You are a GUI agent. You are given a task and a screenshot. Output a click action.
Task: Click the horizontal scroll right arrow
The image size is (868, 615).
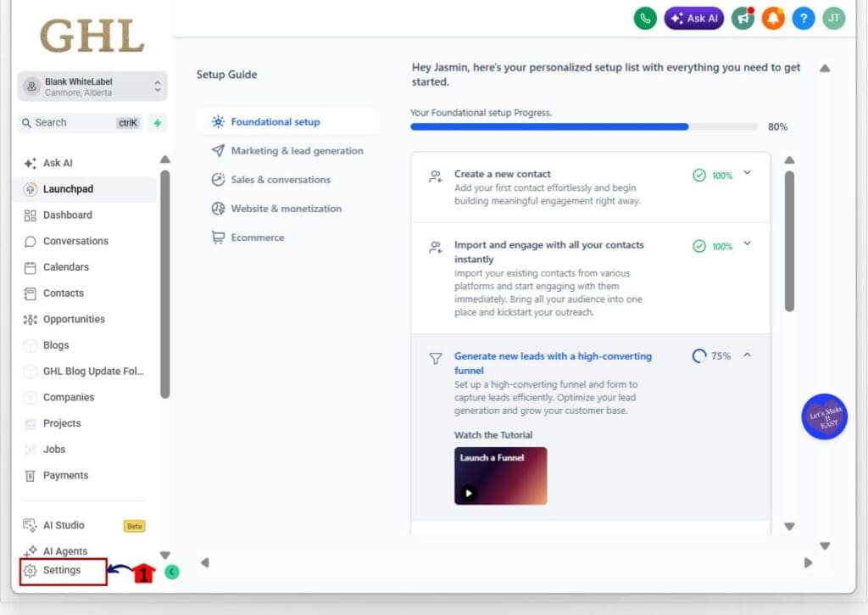(808, 563)
